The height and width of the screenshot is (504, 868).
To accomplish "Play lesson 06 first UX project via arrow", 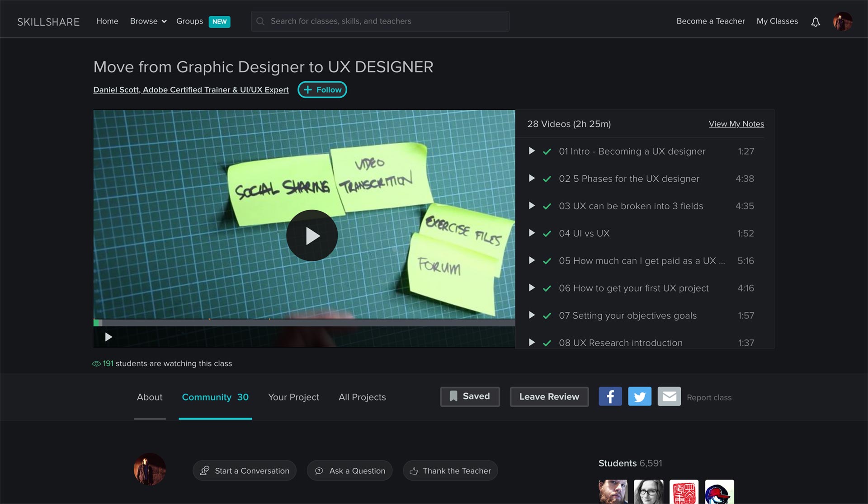I will tap(532, 288).
